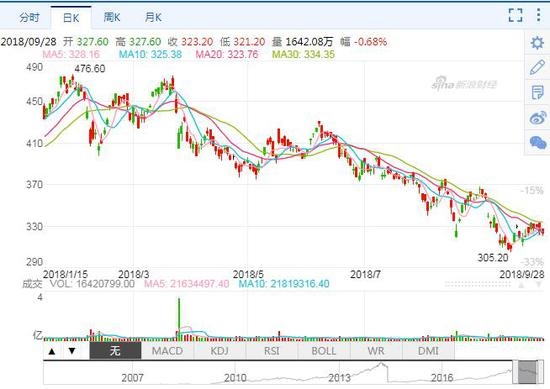This screenshot has width=550, height=389.
Task: Click the 2018/7 date axis label
Action: point(365,274)
